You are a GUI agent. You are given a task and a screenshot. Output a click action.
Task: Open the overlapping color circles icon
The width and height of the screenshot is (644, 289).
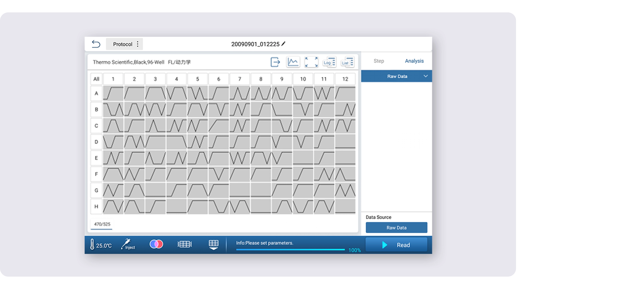pyautogui.click(x=156, y=244)
